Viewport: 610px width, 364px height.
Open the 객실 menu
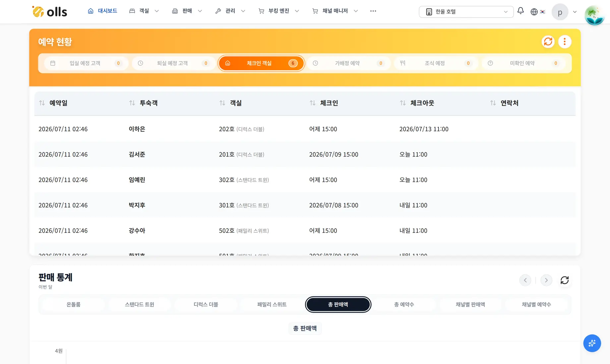[x=144, y=11]
